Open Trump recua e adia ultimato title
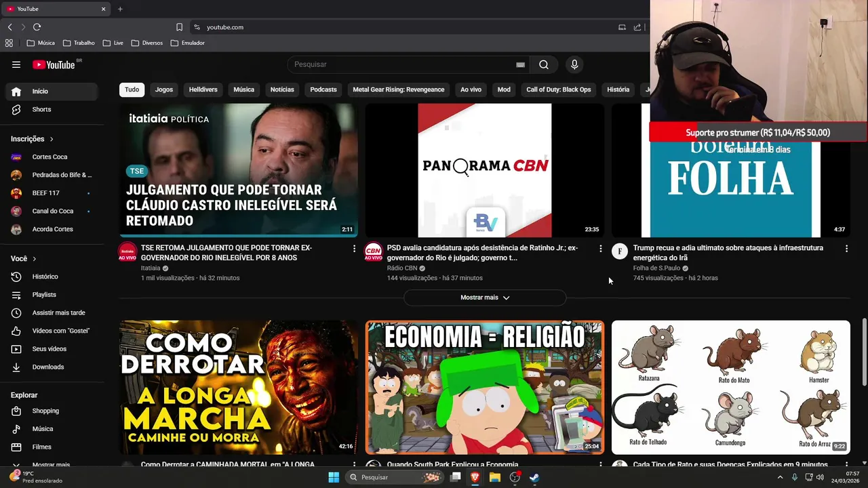Screen dimensions: 868x488 pos(728,252)
